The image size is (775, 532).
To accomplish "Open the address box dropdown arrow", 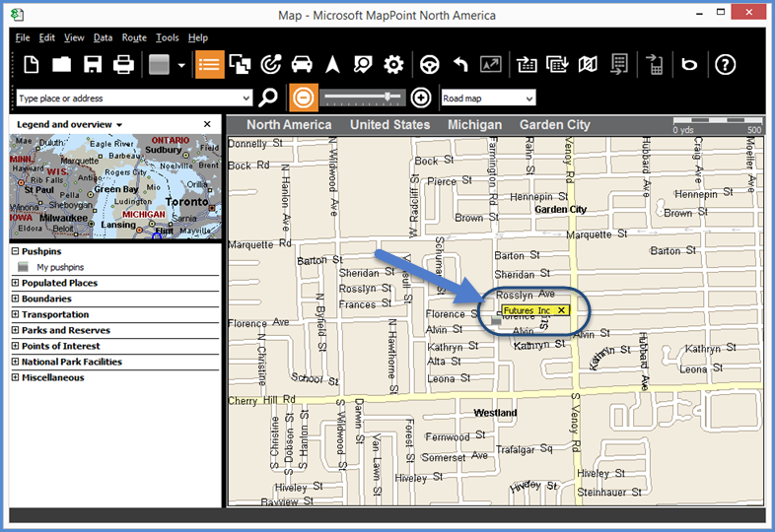I will [x=247, y=99].
